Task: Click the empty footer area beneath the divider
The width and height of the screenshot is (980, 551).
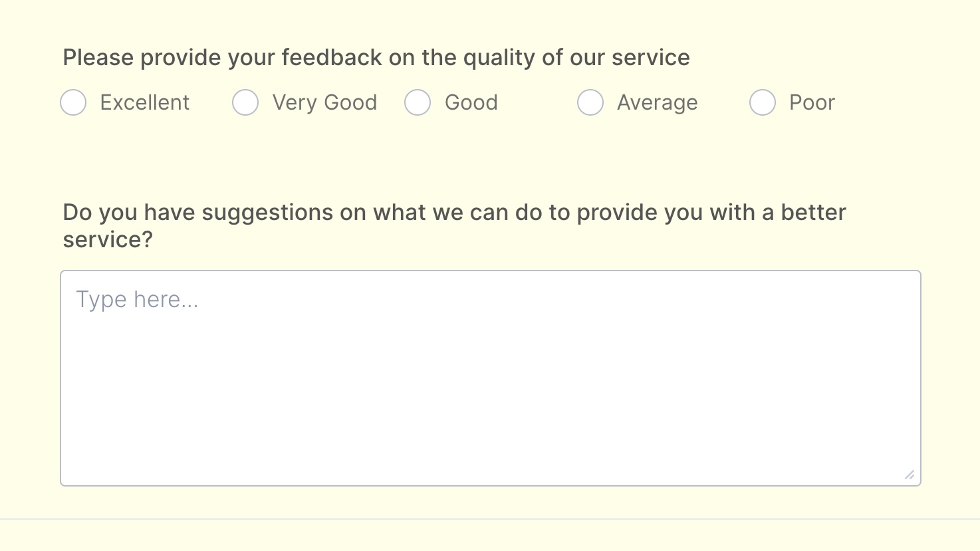Action: [x=490, y=536]
